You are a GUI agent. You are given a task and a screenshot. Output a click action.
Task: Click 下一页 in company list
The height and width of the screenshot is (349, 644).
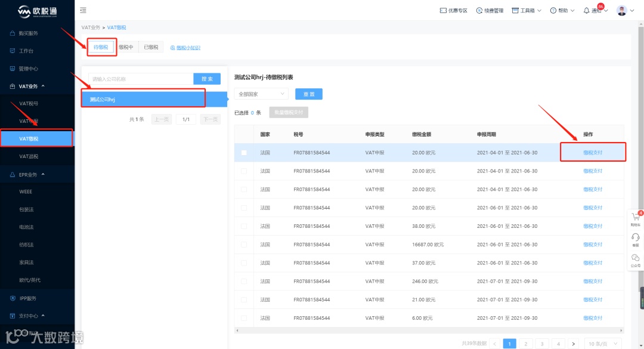tap(210, 120)
